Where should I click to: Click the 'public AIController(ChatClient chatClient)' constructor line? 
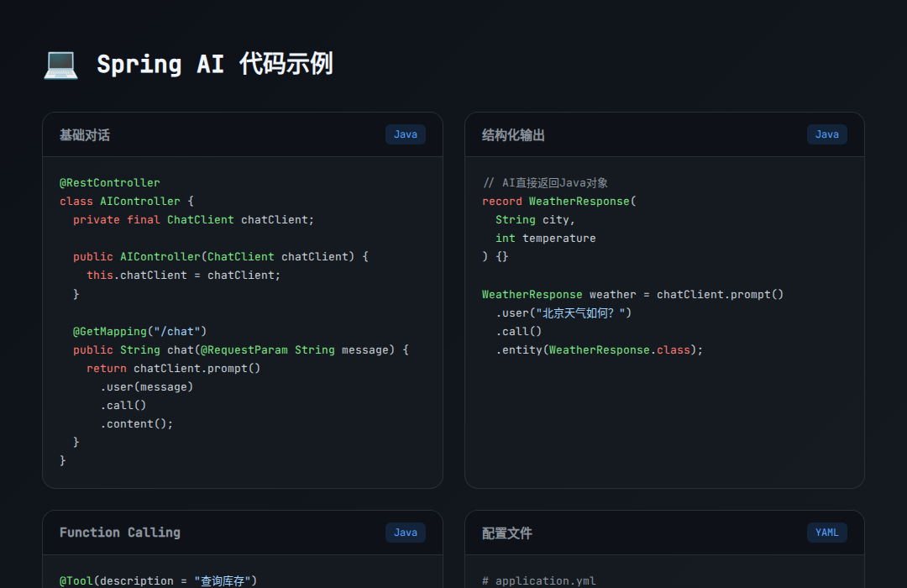[x=220, y=257]
